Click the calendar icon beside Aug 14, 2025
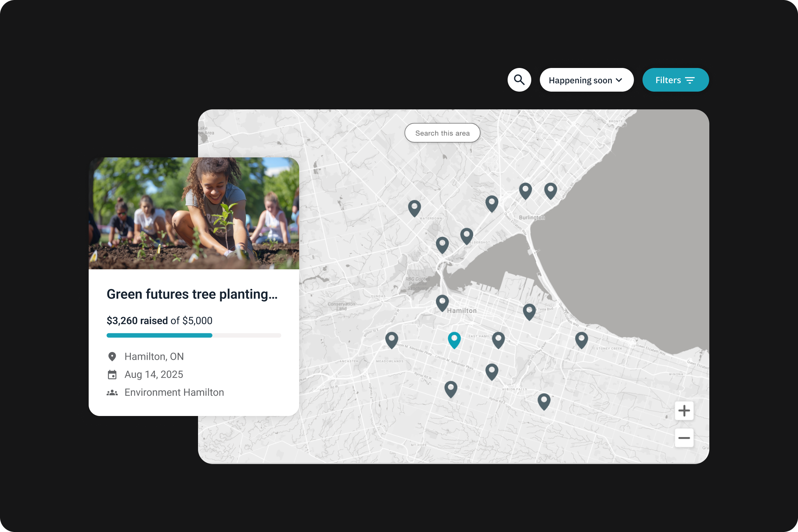The image size is (798, 532). [113, 374]
